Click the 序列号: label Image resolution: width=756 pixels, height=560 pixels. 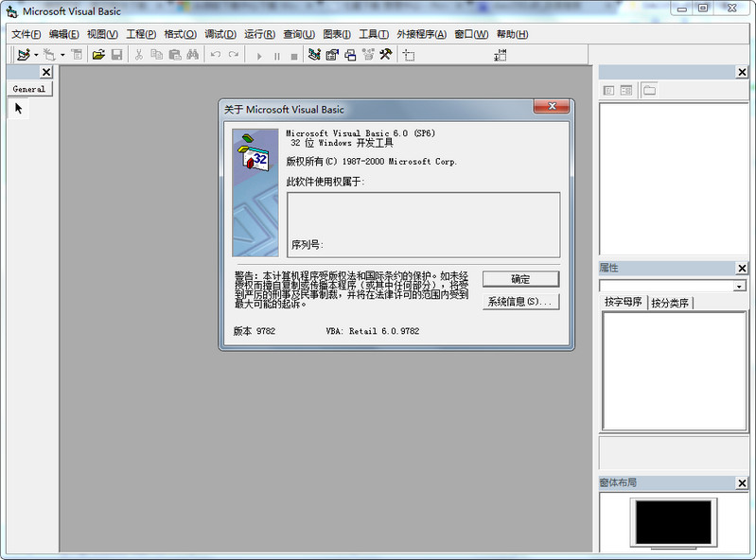click(x=308, y=245)
